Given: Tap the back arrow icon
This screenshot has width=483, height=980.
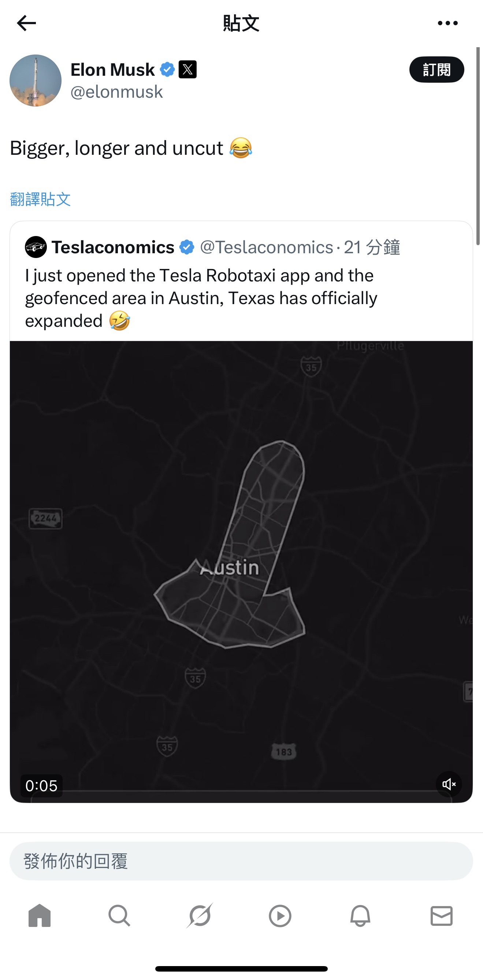Looking at the screenshot, I should click(26, 23).
